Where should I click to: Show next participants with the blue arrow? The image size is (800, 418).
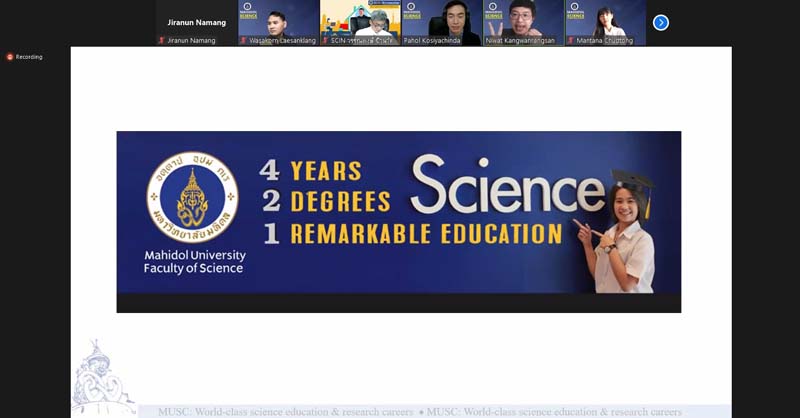pyautogui.click(x=661, y=22)
